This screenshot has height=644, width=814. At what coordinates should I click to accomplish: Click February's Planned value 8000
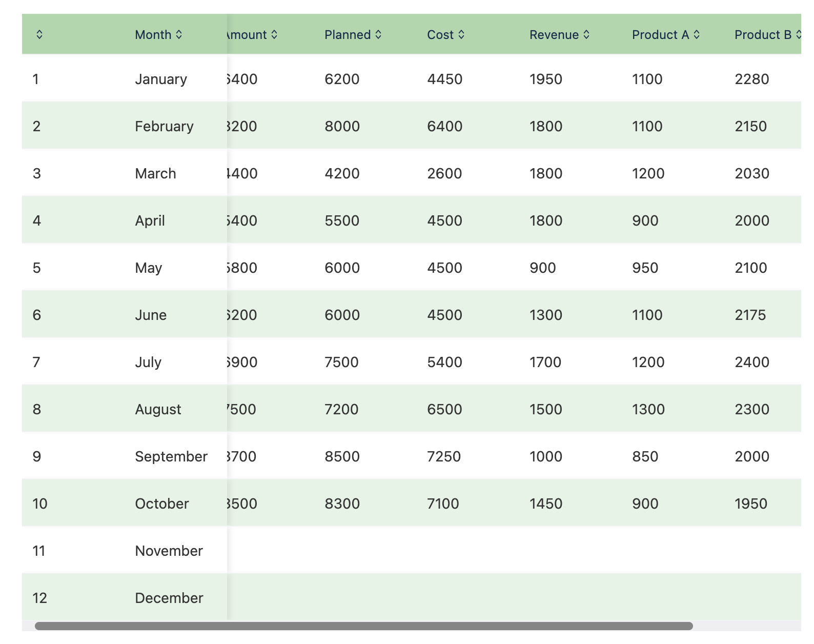[x=342, y=126]
